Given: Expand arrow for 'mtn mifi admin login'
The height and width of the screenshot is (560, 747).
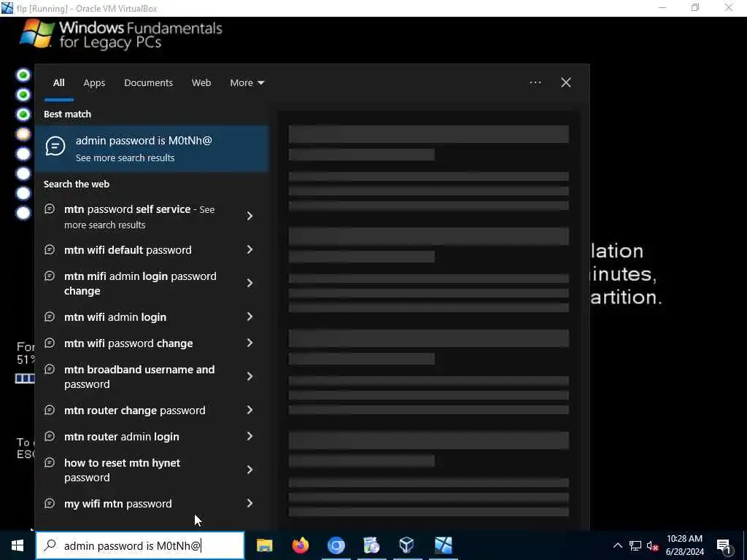Looking at the screenshot, I should 249,284.
